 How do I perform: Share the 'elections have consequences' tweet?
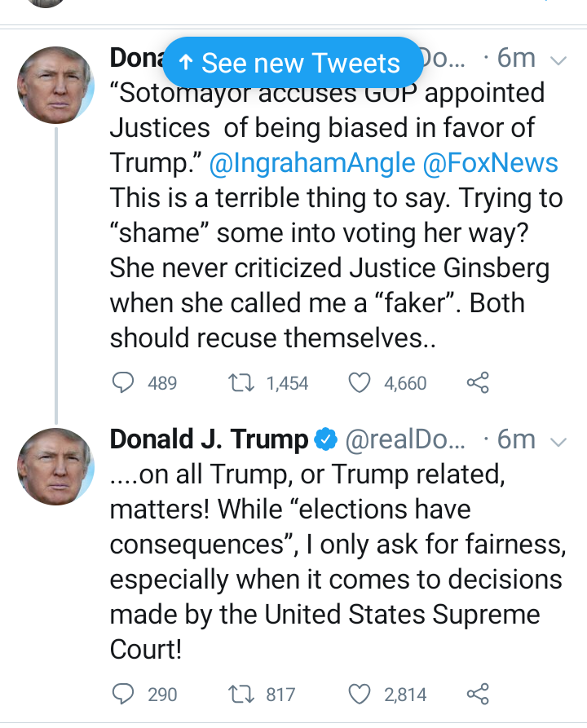tap(477, 694)
